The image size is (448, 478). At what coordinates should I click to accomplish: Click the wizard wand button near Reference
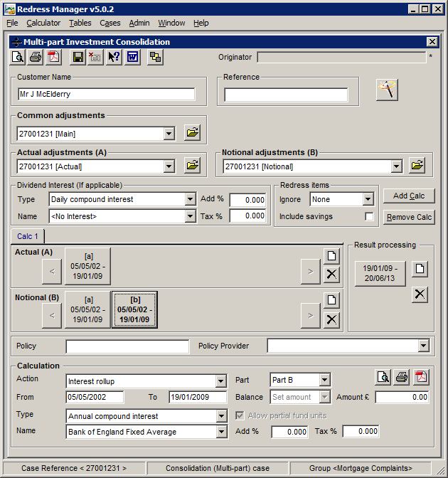click(387, 90)
